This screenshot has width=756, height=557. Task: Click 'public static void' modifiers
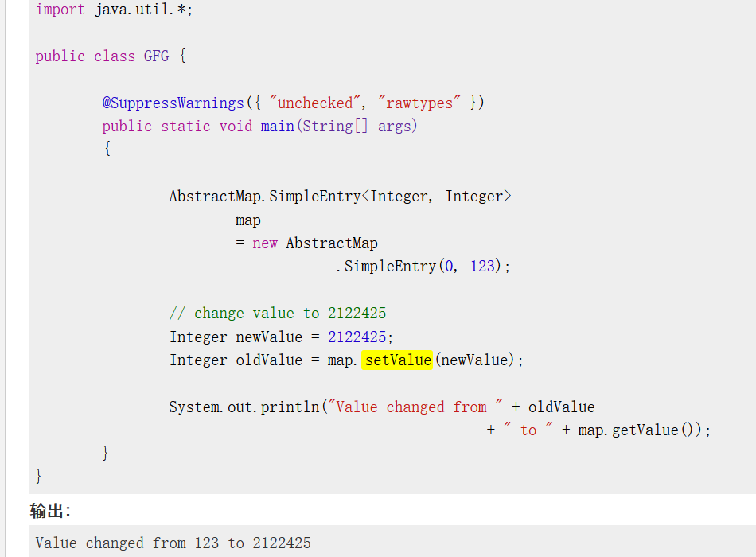click(177, 127)
